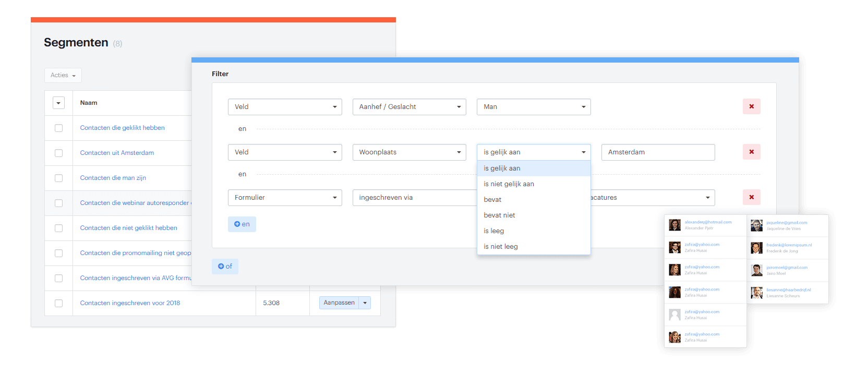Delete the Aanhef / Geslacht filter row
Viewport: 868px width, 375px height.
751,107
